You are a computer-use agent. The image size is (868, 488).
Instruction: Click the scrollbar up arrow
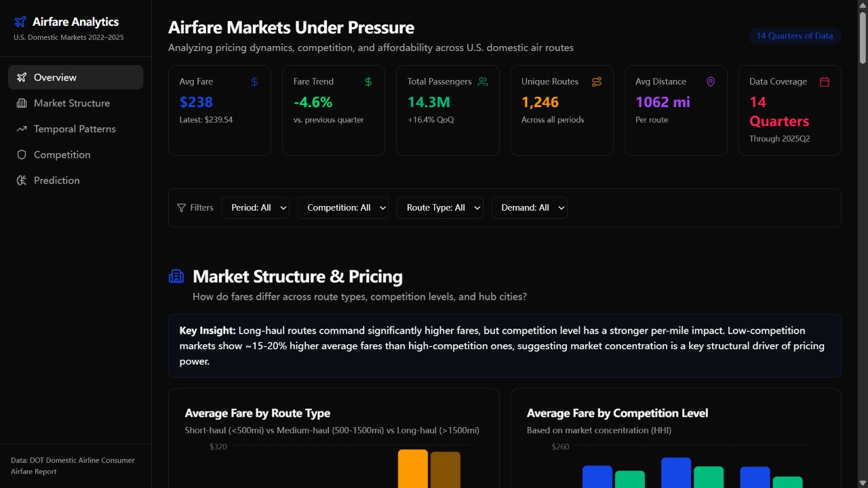pyautogui.click(x=863, y=5)
